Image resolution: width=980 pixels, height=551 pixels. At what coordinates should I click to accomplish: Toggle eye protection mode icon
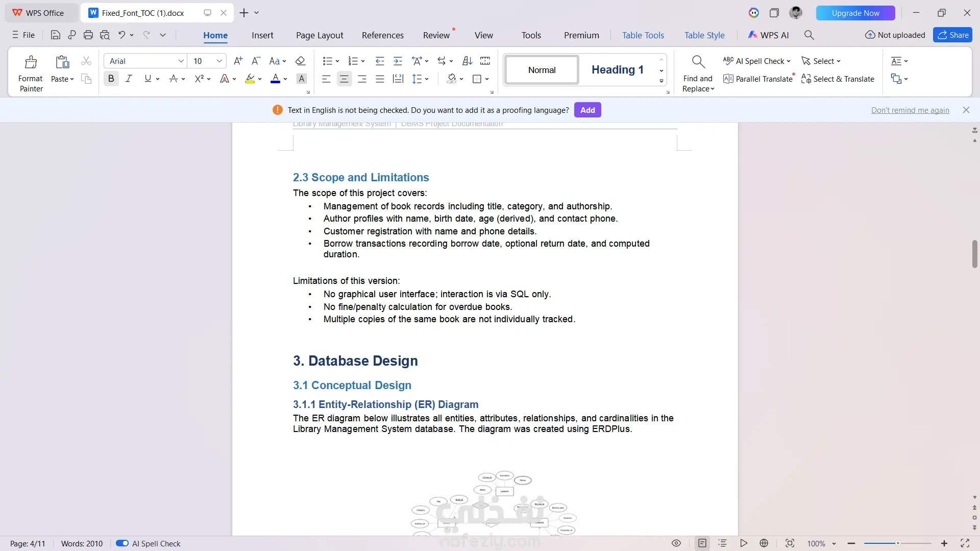tap(676, 543)
